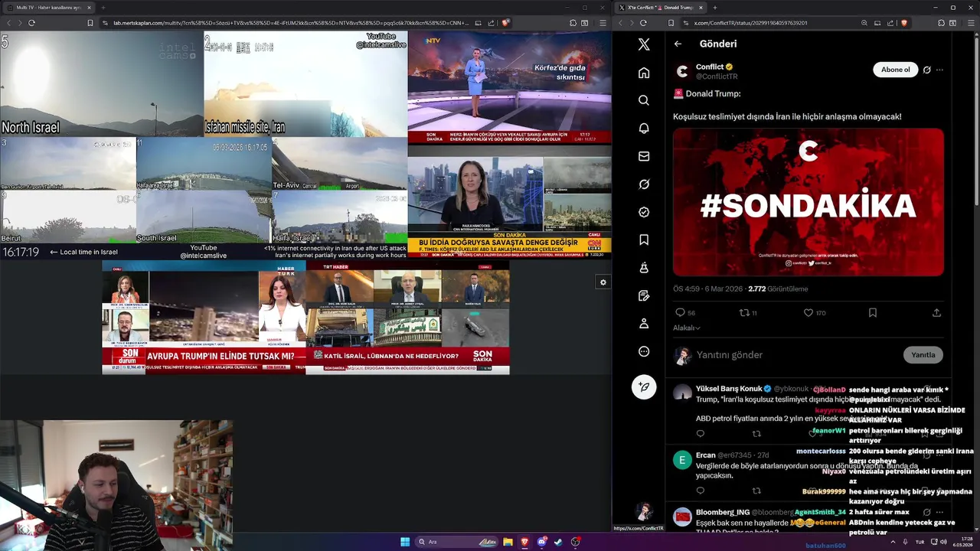Viewport: 980px width, 551px height.
Task: Reload the Multi TV browser window
Action: click(31, 23)
